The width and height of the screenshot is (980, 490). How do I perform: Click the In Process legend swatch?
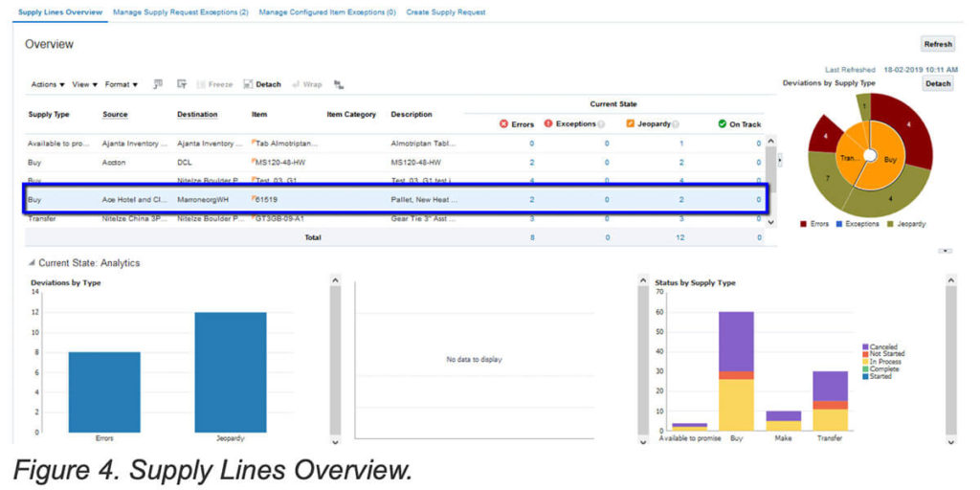click(865, 362)
